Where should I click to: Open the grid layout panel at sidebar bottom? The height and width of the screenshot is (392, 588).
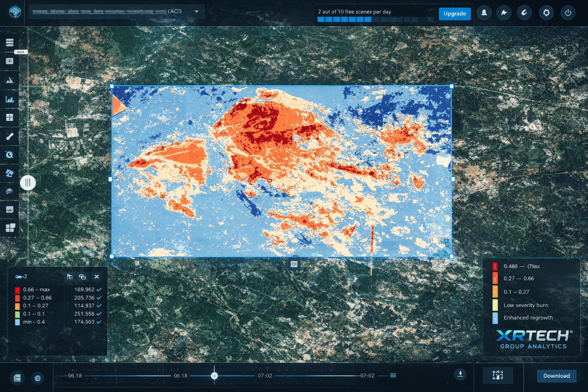coord(10,227)
